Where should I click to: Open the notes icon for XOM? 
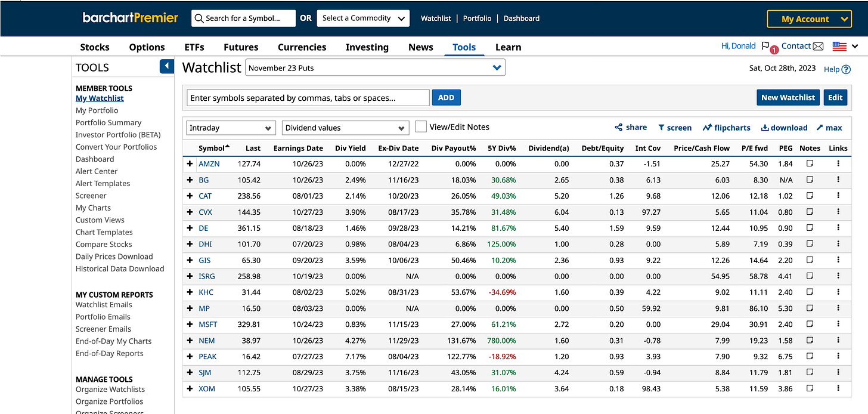[810, 388]
